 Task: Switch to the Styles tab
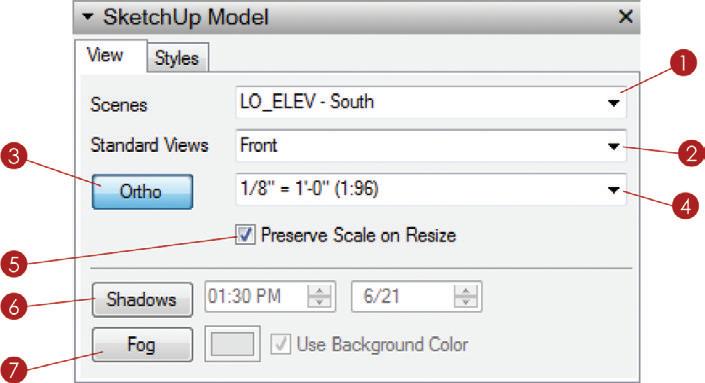coord(177,58)
